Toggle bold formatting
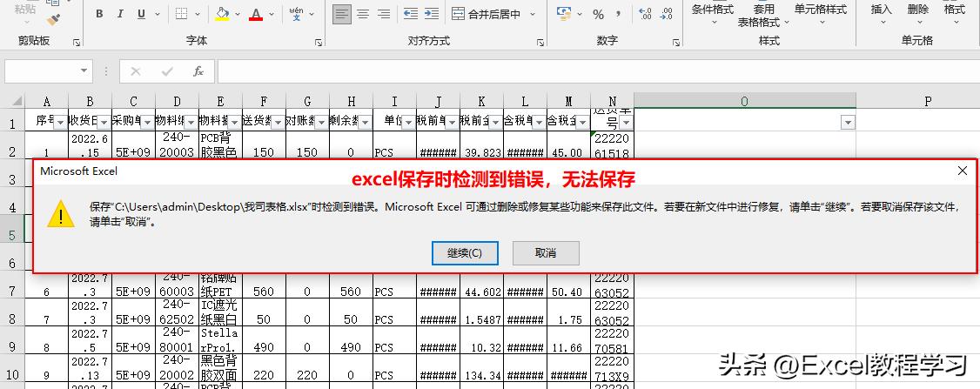The height and width of the screenshot is (389, 980). (x=99, y=14)
